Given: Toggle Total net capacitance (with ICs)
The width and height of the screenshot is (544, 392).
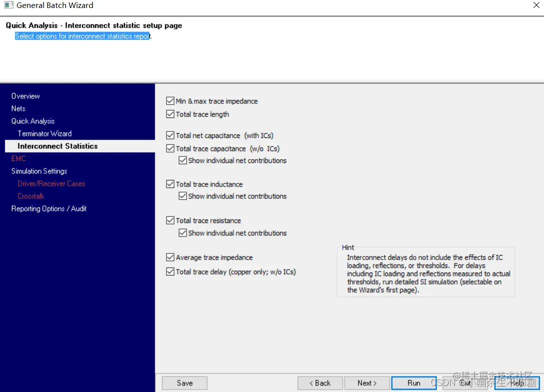Looking at the screenshot, I should (170, 135).
